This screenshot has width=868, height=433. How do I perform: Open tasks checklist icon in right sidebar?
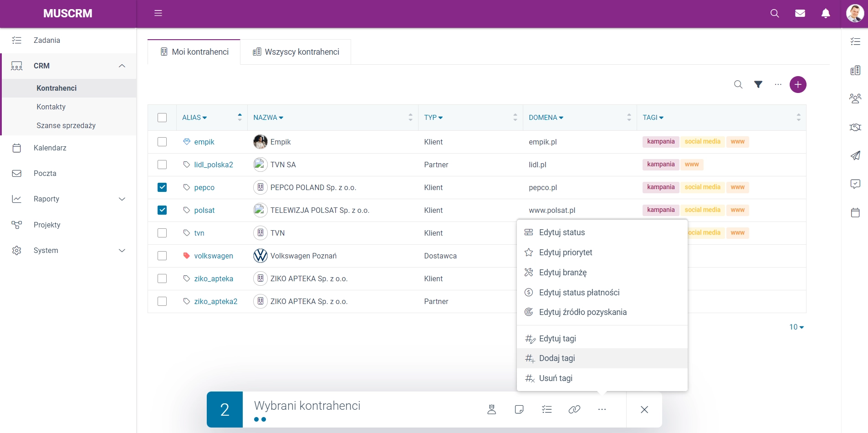(x=855, y=41)
